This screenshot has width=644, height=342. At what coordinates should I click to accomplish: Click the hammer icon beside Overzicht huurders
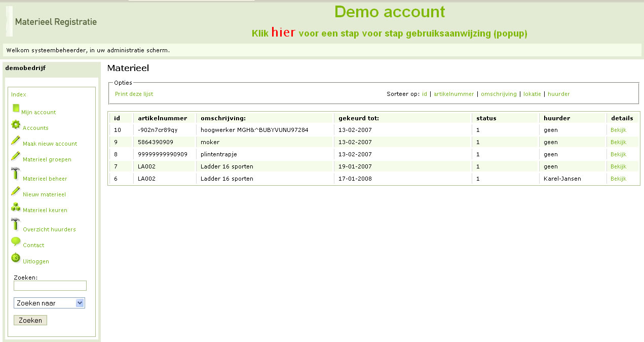(16, 224)
